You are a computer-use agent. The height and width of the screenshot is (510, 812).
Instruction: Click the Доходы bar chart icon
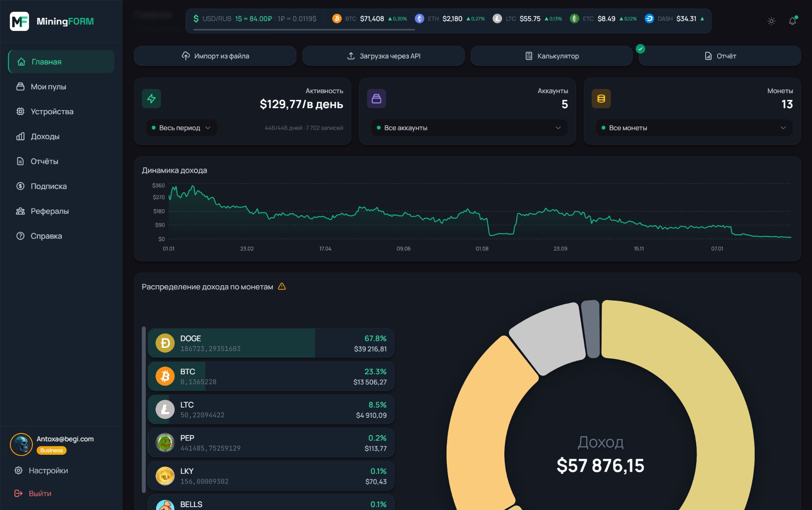pyautogui.click(x=20, y=137)
